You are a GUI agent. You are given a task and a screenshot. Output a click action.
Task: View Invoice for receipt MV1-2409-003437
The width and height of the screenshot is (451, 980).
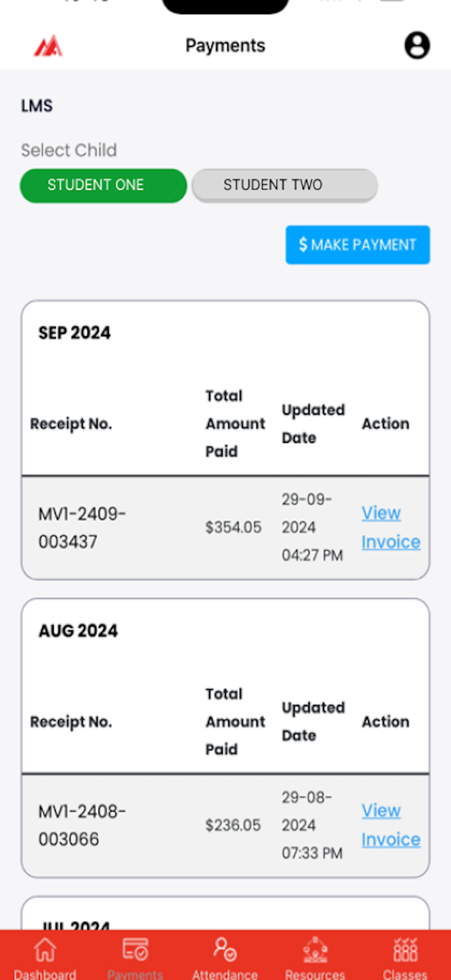[x=391, y=527]
